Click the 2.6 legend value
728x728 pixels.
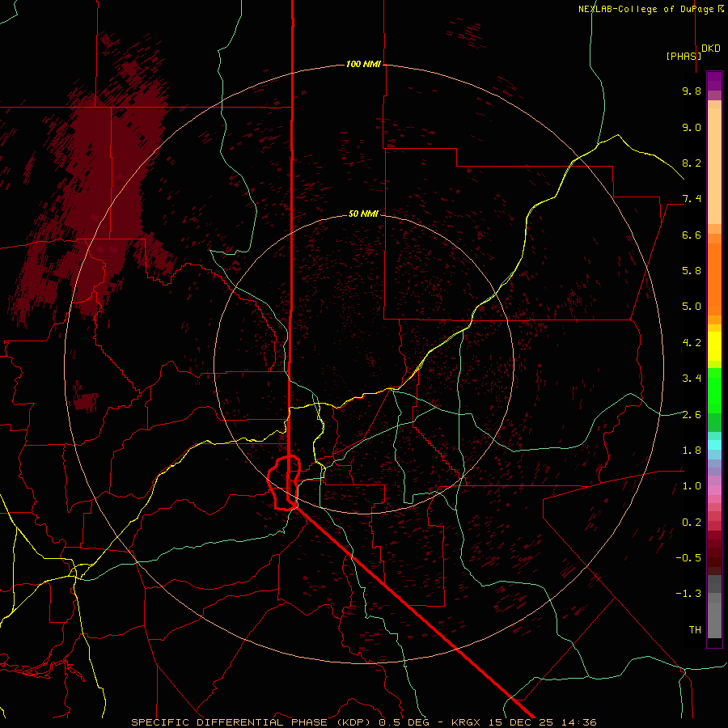(x=692, y=415)
